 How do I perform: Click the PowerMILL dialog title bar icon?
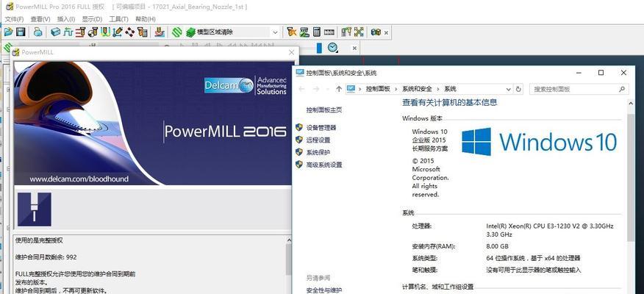pyautogui.click(x=16, y=52)
